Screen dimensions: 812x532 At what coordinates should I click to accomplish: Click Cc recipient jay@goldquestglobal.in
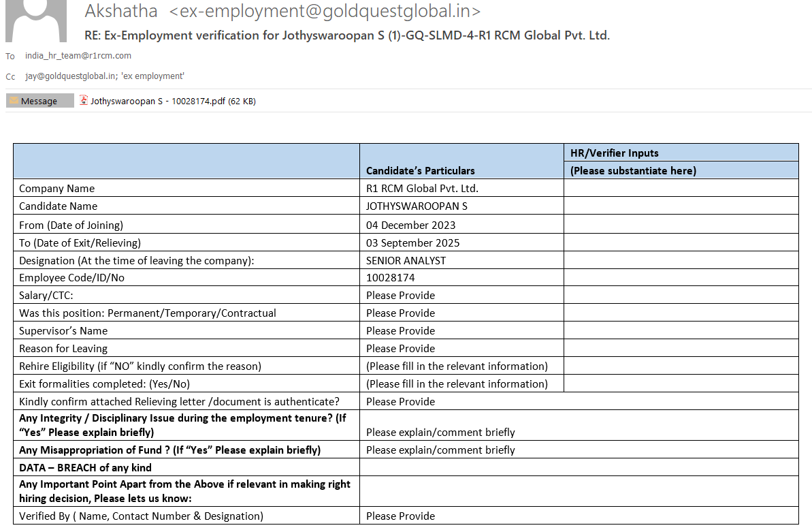pos(71,76)
